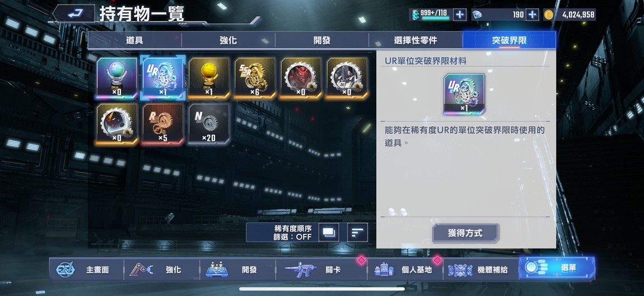Toggle the sort order bars icon
Viewport: 644px width, 296px height.
coord(357,232)
